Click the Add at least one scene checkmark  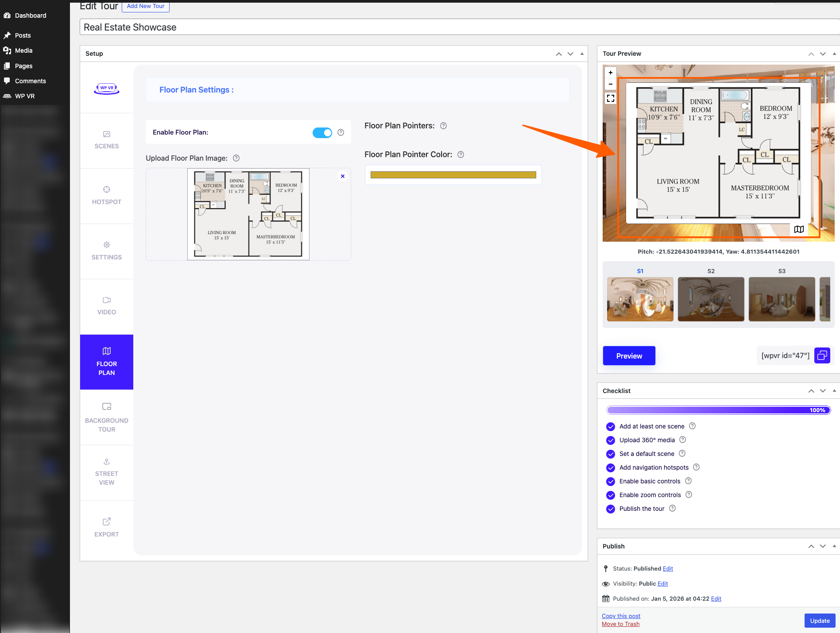point(611,427)
